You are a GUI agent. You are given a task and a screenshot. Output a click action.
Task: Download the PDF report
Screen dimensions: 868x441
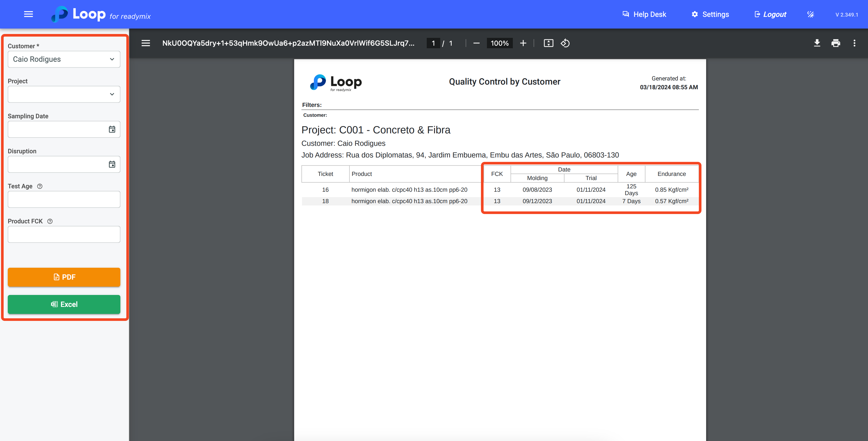(817, 43)
